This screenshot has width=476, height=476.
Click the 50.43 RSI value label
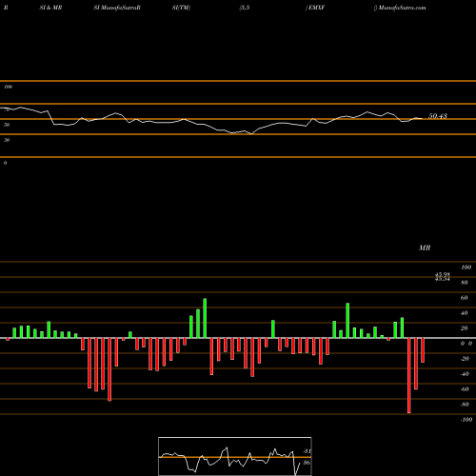pos(438,116)
